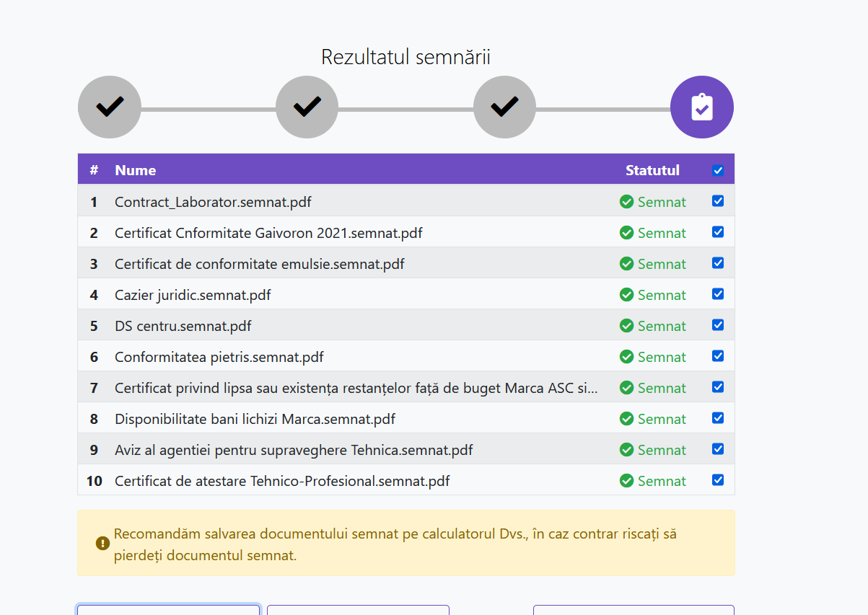
Task: Click the Rezultatul semnării heading
Action: [x=405, y=57]
